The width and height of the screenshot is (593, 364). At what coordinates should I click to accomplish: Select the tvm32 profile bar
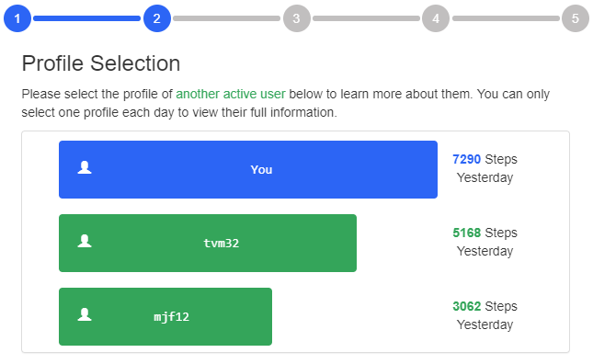(x=208, y=243)
